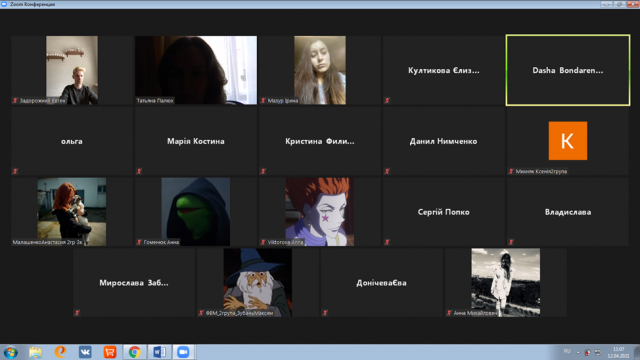Select Мазур Ірина's video thumbnail
Screen dimensions: 640x360
tap(320, 70)
